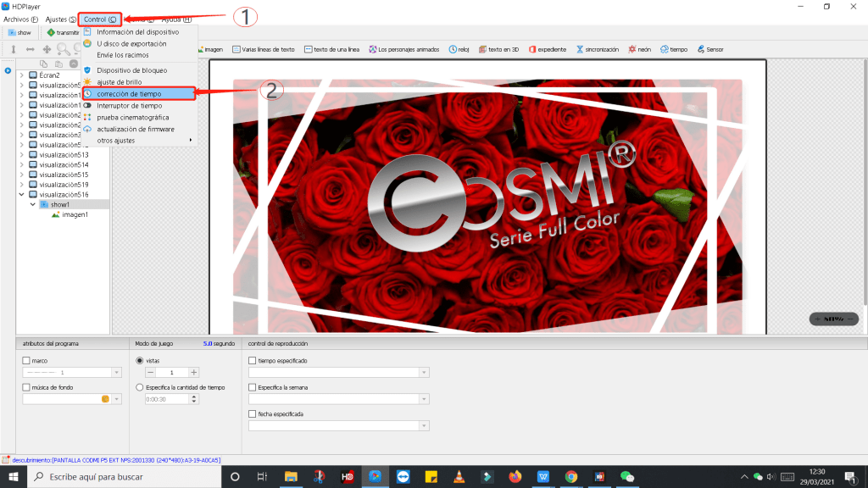This screenshot has height=488, width=868.
Task: Add a neón effect element
Action: coord(639,49)
